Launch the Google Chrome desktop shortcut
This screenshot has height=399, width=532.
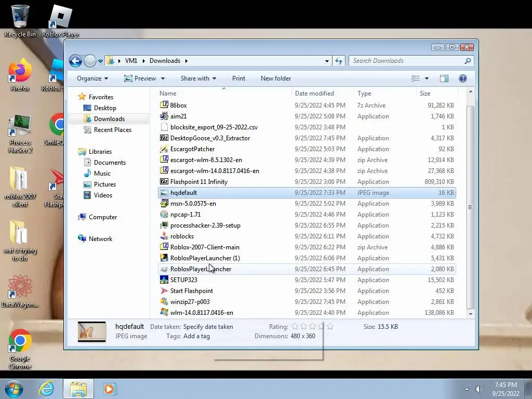tap(20, 349)
